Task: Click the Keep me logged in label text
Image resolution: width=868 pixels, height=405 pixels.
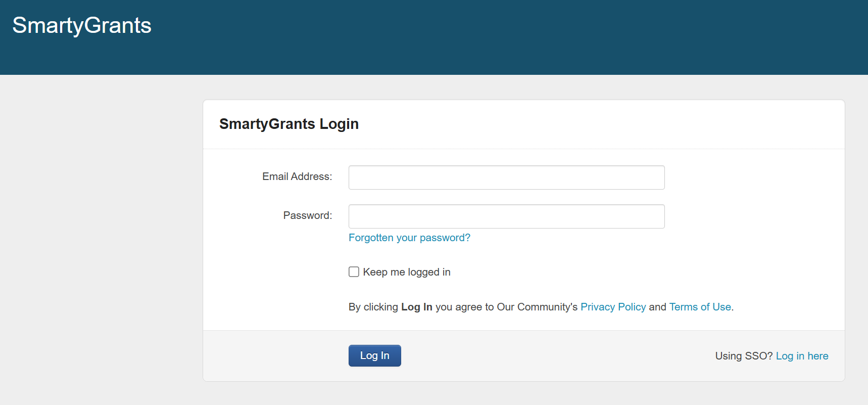Action: click(x=407, y=272)
